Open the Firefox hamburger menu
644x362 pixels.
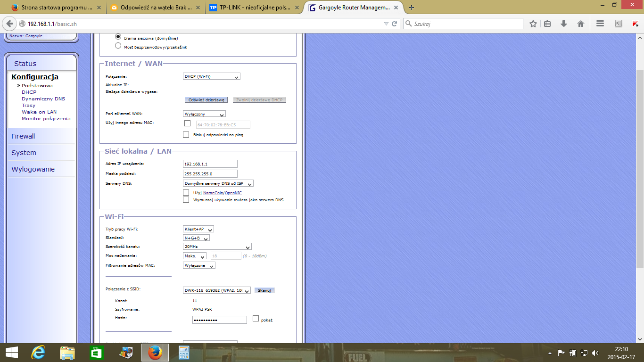pyautogui.click(x=600, y=24)
